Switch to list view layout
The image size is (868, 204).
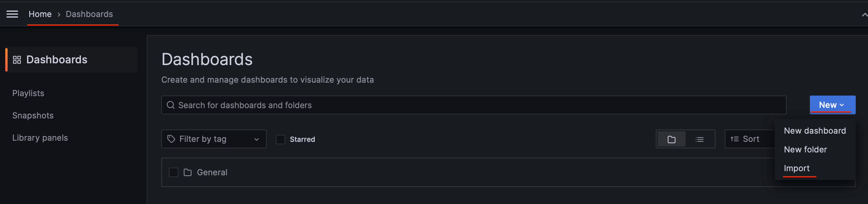[x=699, y=139]
